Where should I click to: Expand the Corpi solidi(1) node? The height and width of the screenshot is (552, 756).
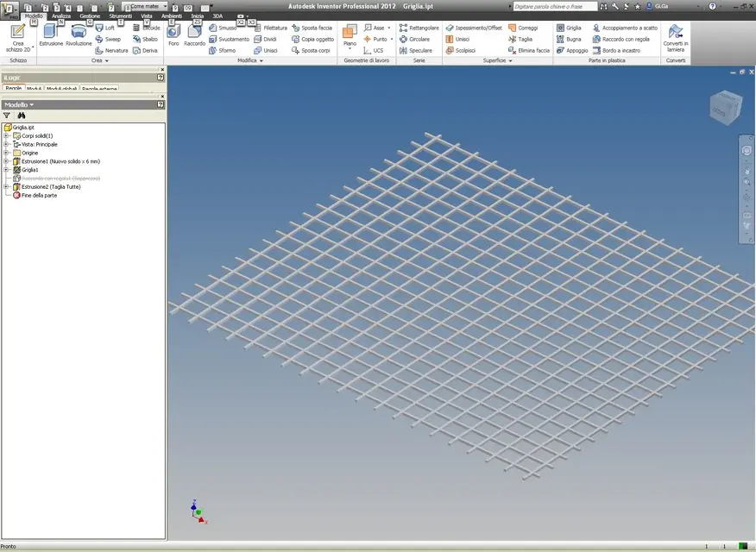[6, 135]
